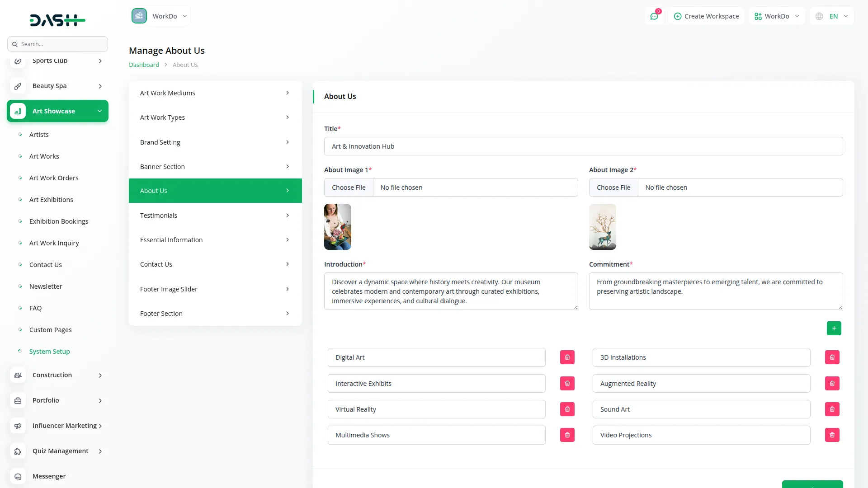Image resolution: width=868 pixels, height=488 pixels.
Task: Follow the Dashboard breadcrumb link
Action: pos(144,65)
